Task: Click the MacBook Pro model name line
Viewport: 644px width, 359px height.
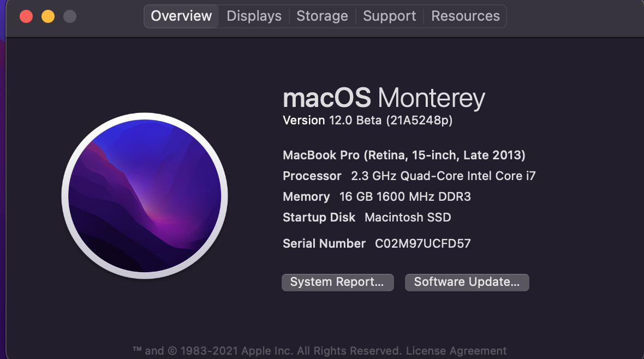Action: (x=404, y=155)
